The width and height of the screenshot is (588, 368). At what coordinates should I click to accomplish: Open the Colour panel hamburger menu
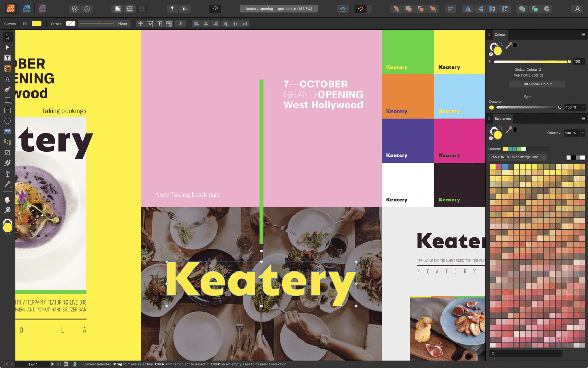583,35
